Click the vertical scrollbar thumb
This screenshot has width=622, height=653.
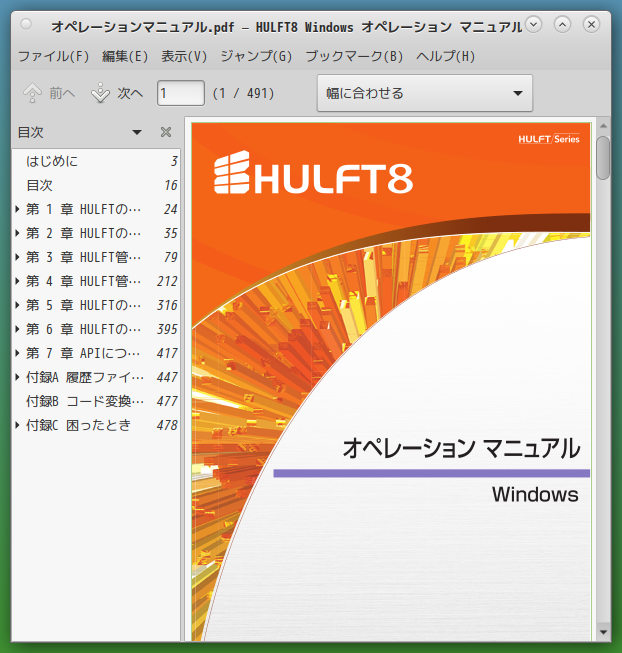pos(603,158)
